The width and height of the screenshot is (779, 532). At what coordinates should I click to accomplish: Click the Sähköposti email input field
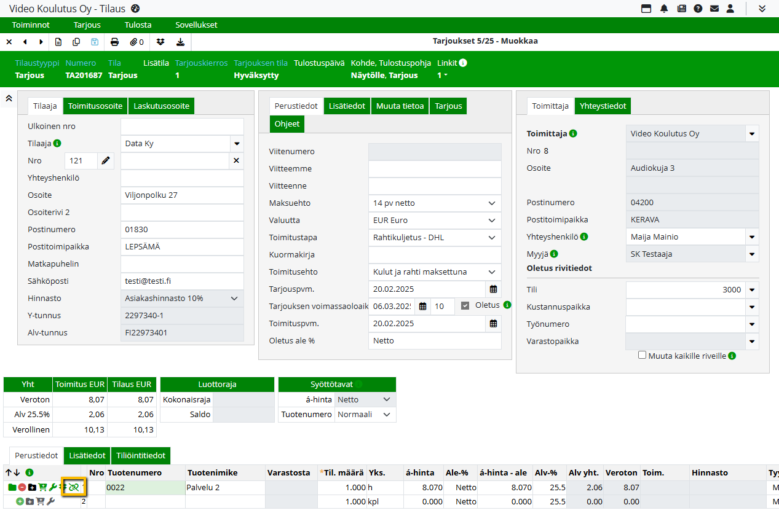point(182,281)
